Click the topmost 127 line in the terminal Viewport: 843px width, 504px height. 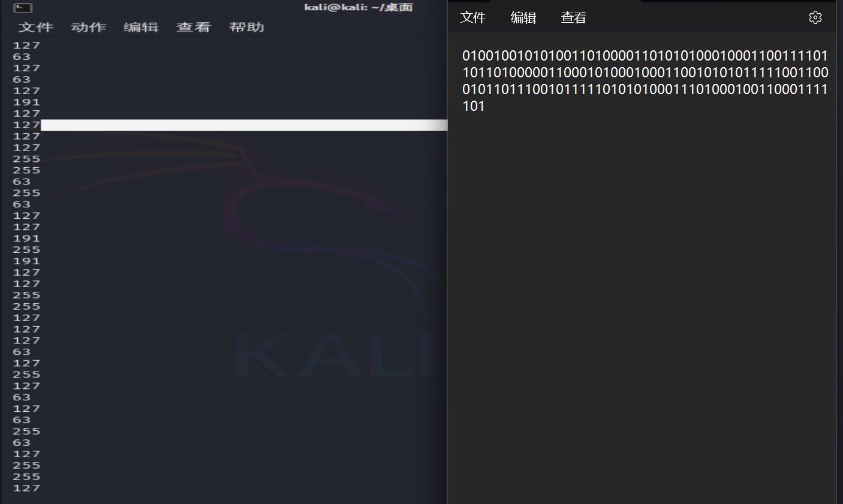pos(26,46)
